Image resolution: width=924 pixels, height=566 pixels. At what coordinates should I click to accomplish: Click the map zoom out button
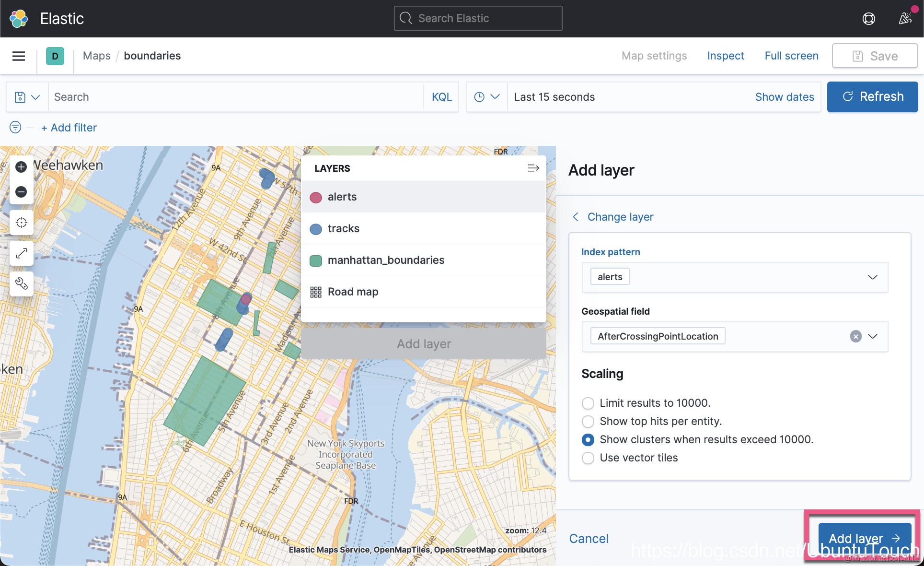pos(21,192)
